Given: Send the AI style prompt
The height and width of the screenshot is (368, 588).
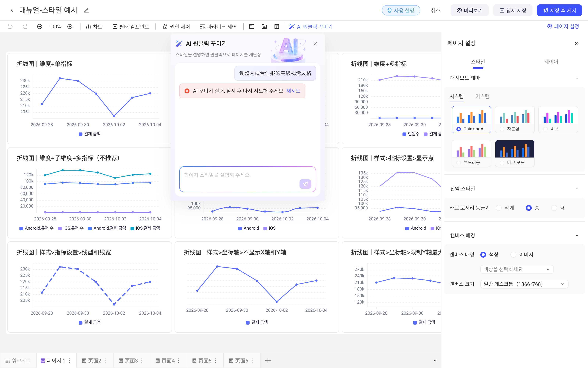Looking at the screenshot, I should [x=305, y=184].
